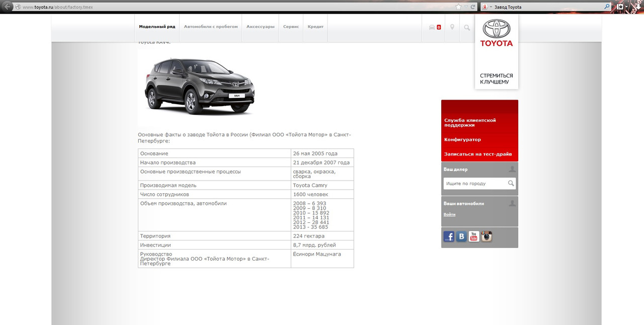Click the 'Число сотрудников' row label
644x325 pixels.
pos(165,194)
